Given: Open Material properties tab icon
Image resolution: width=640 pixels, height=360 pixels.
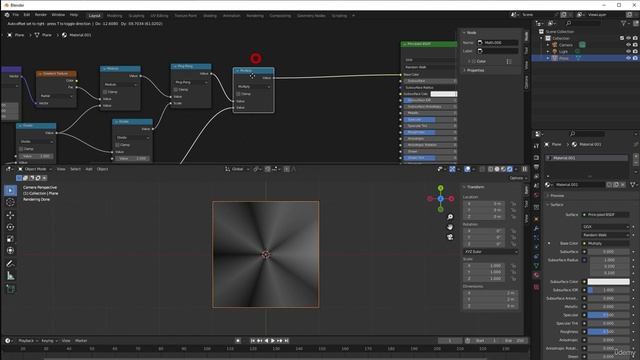Looking at the screenshot, I should click(x=536, y=275).
